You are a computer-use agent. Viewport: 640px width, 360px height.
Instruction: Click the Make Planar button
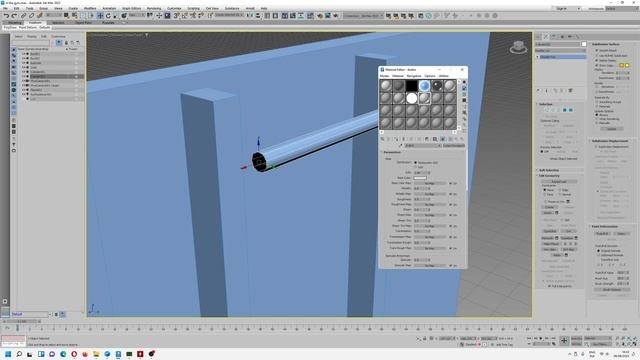coord(551,244)
